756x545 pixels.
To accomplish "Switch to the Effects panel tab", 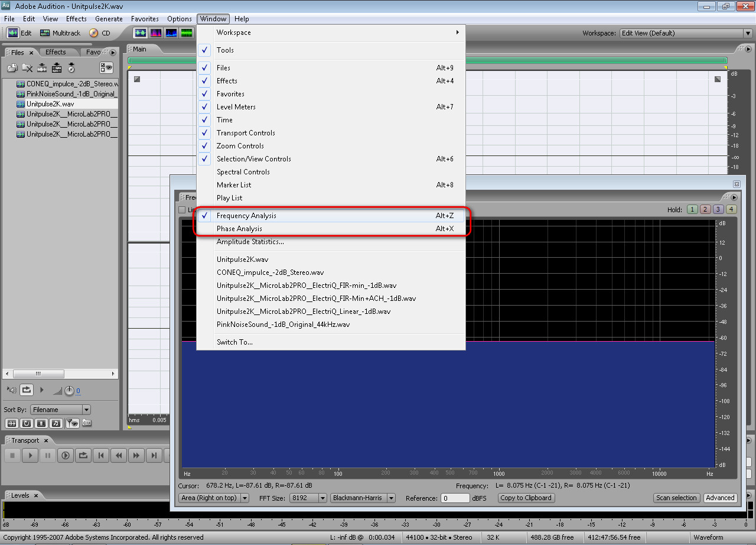I will click(x=56, y=52).
